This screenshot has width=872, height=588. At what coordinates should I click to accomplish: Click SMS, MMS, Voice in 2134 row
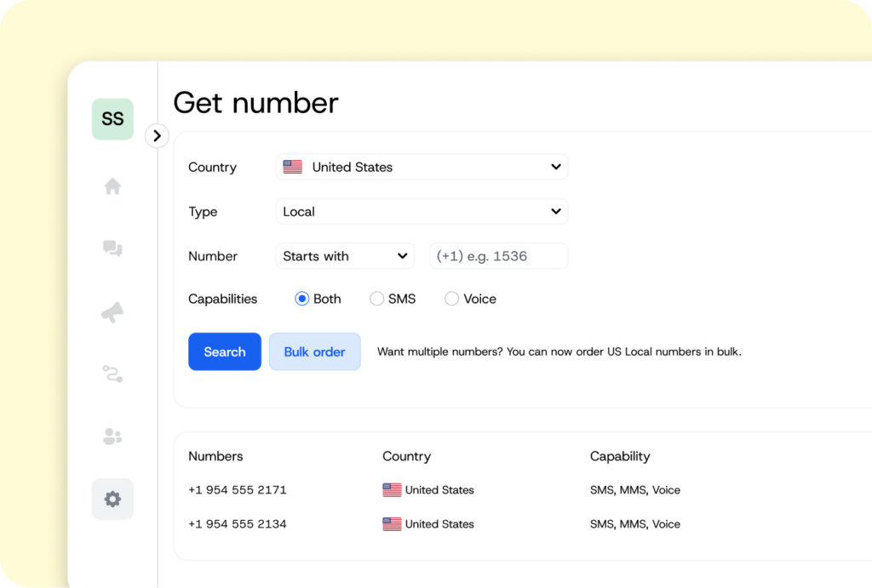tap(635, 524)
